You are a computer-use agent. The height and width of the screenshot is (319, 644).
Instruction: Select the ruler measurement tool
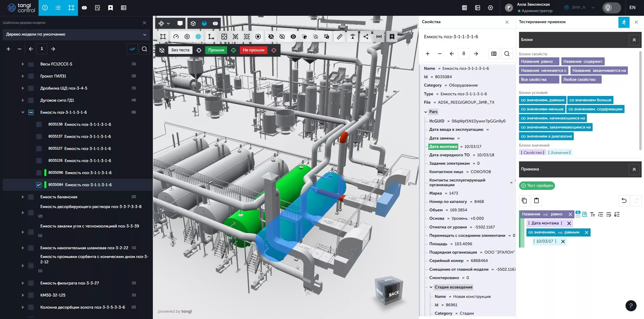(x=340, y=37)
